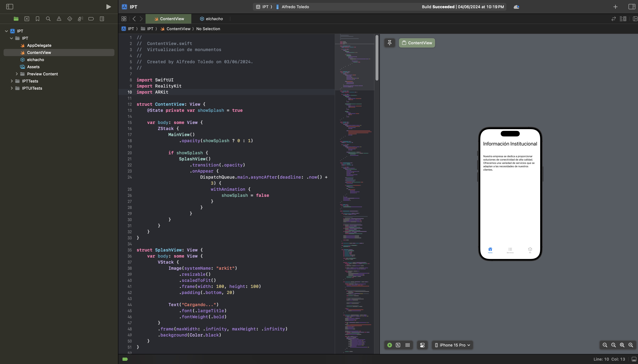
Task: Click IPT folder in jump bar
Action: (147, 29)
